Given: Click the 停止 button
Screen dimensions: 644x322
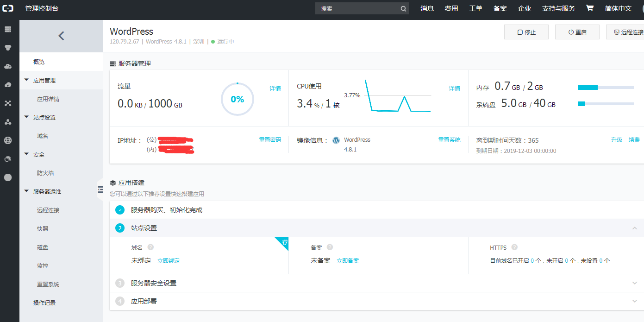Looking at the screenshot, I should [526, 32].
